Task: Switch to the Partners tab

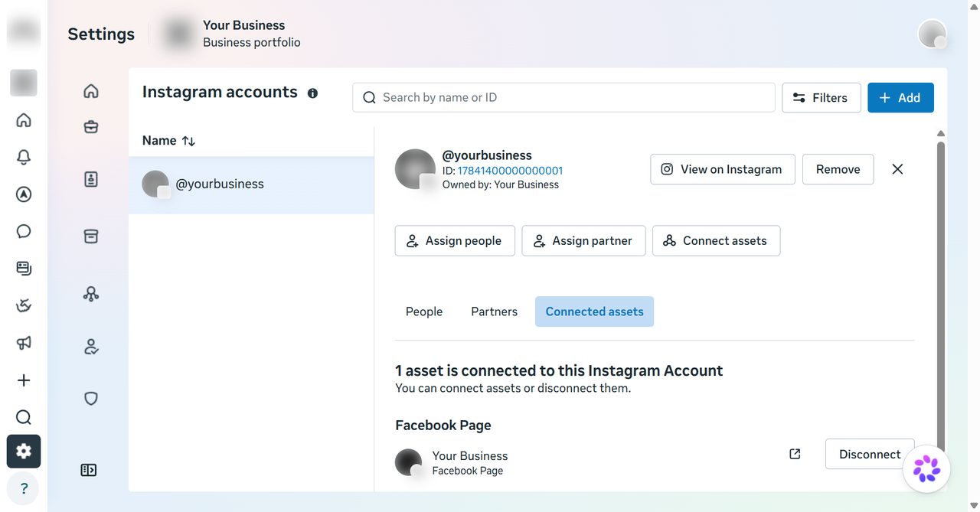Action: point(494,311)
